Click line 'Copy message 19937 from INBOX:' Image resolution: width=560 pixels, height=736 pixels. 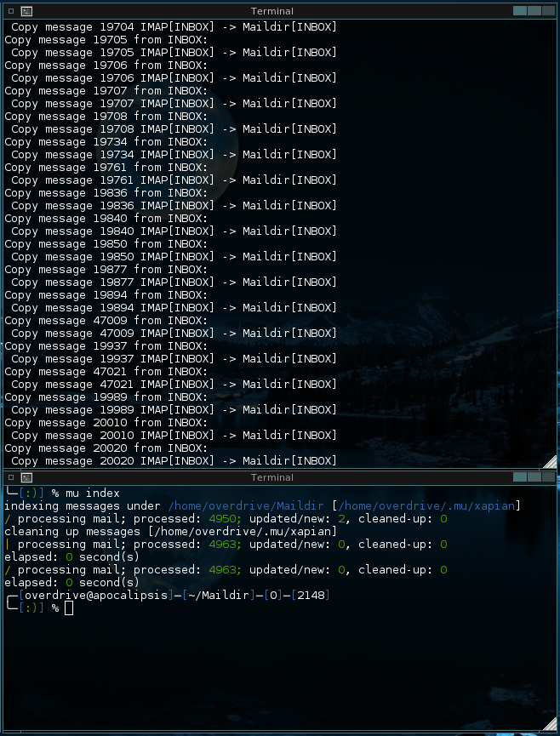pos(106,346)
